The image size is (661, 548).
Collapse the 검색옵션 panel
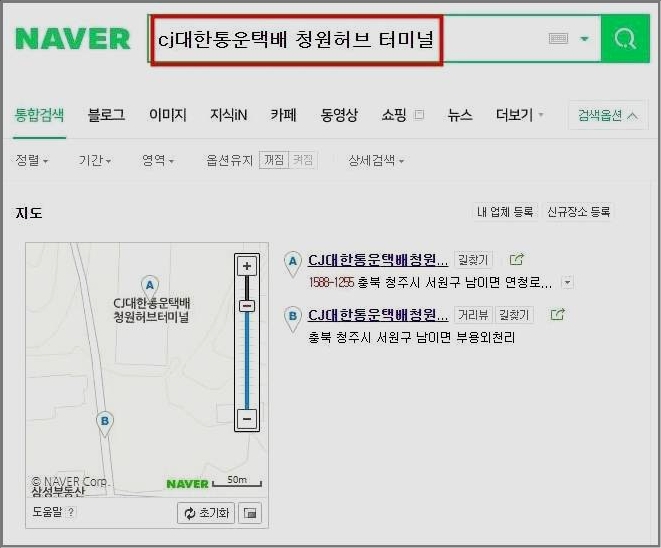point(607,115)
